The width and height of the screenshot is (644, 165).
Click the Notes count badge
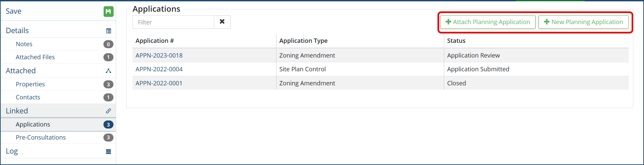pos(108,44)
